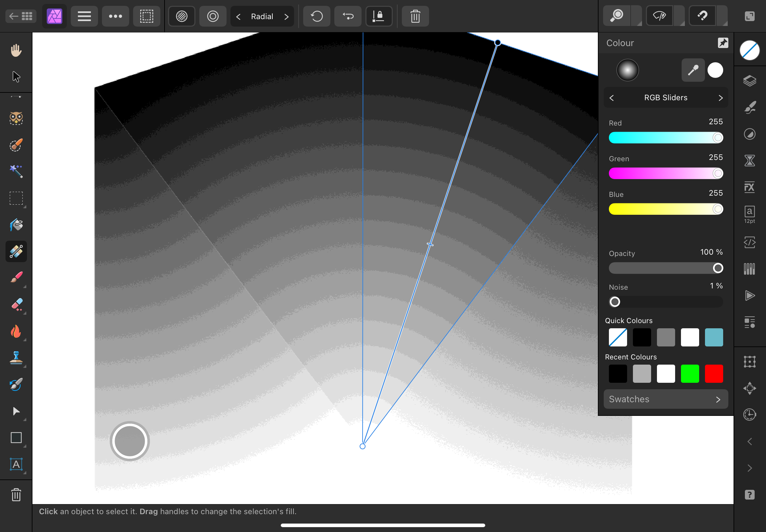
Task: Select the ring stroke context
Action: point(213,16)
